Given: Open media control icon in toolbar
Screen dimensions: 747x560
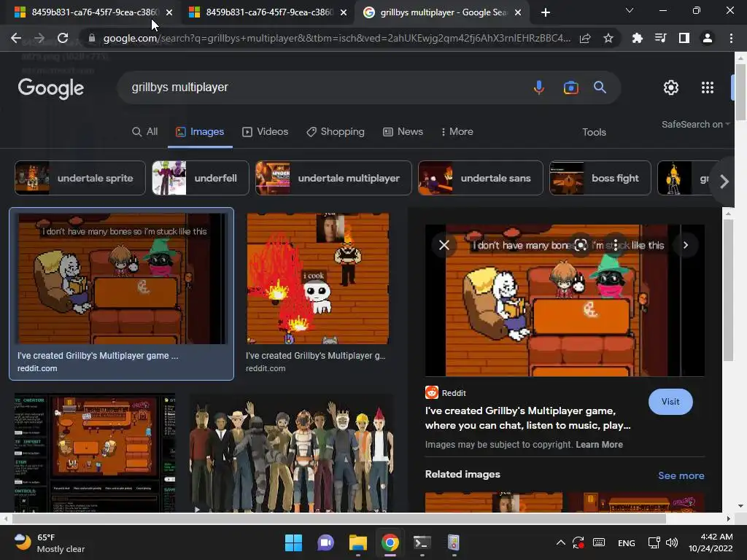Looking at the screenshot, I should coord(660,38).
